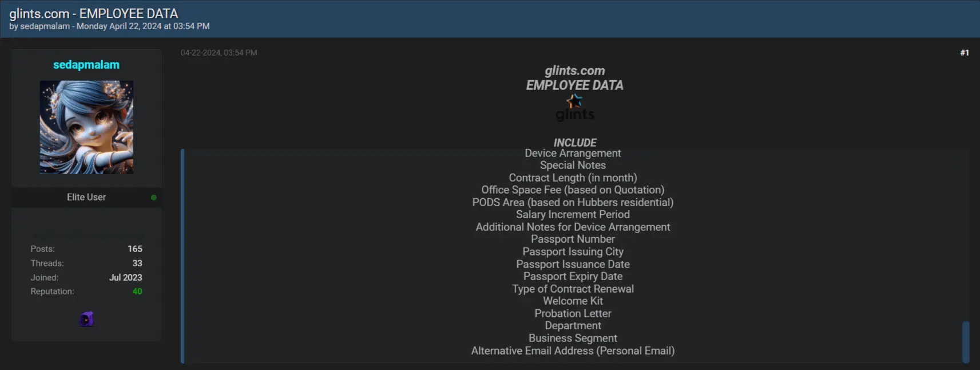Viewport: 980px width, 370px height.
Task: Click the #1 post number link
Action: (x=965, y=52)
